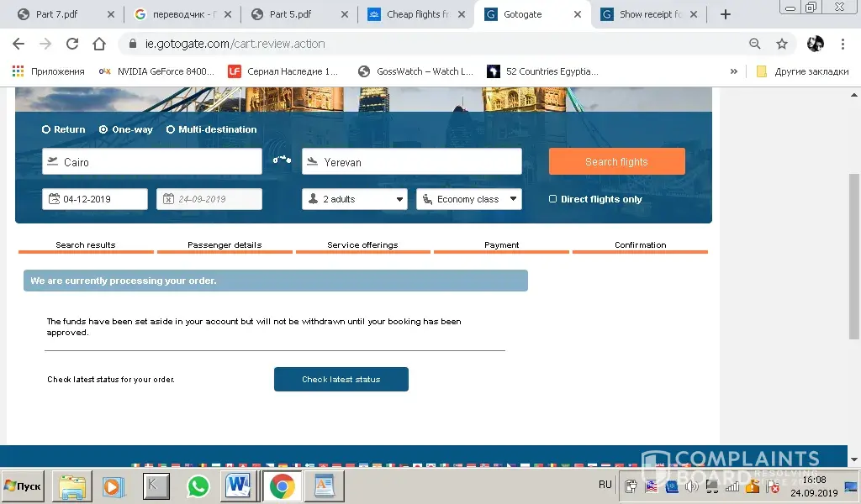The image size is (861, 504).
Task: Enable Direct flights only checkbox
Action: point(553,198)
